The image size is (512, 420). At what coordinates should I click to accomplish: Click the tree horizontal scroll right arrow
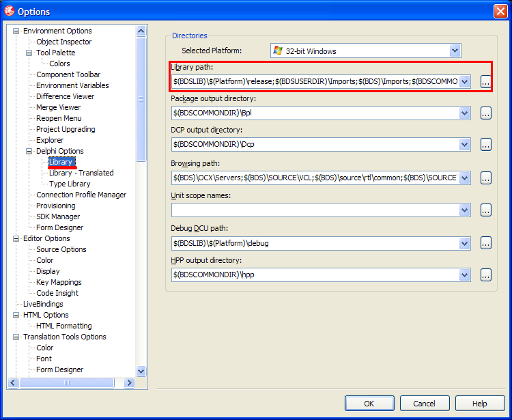[x=129, y=382]
